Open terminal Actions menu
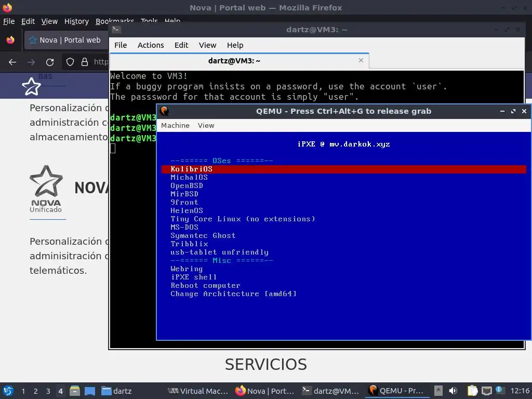Screen dimensions: 532x399 click(151, 45)
